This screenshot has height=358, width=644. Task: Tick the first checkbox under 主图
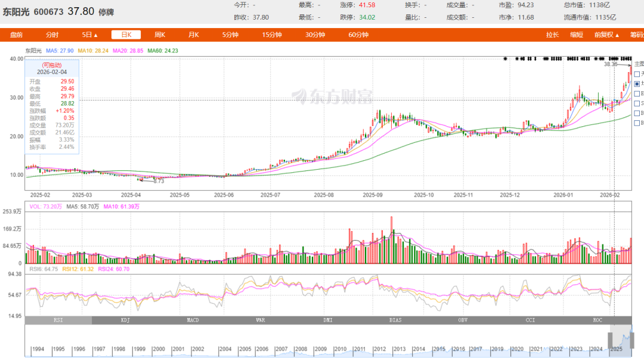tap(637, 74)
